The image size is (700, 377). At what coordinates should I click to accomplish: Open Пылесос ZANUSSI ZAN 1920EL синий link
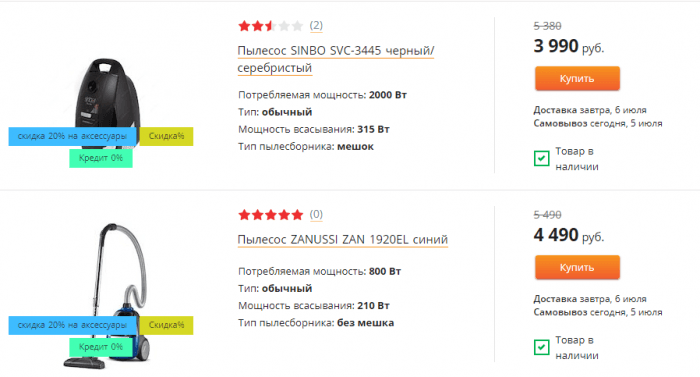pyautogui.click(x=342, y=239)
